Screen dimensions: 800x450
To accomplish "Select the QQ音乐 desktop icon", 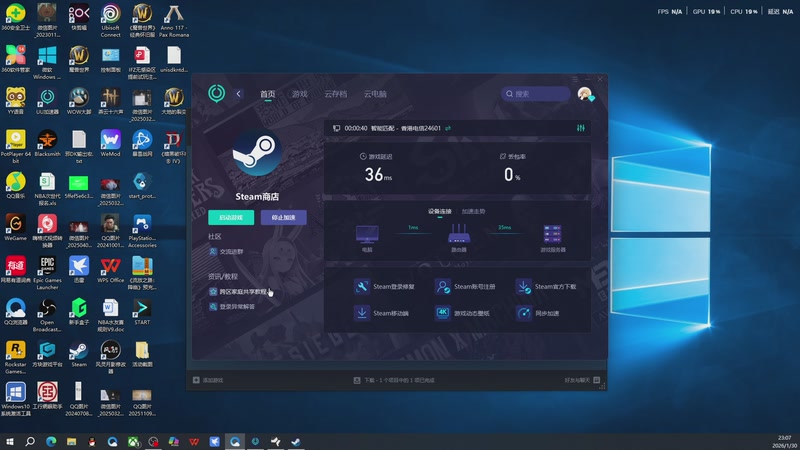I will point(15,186).
